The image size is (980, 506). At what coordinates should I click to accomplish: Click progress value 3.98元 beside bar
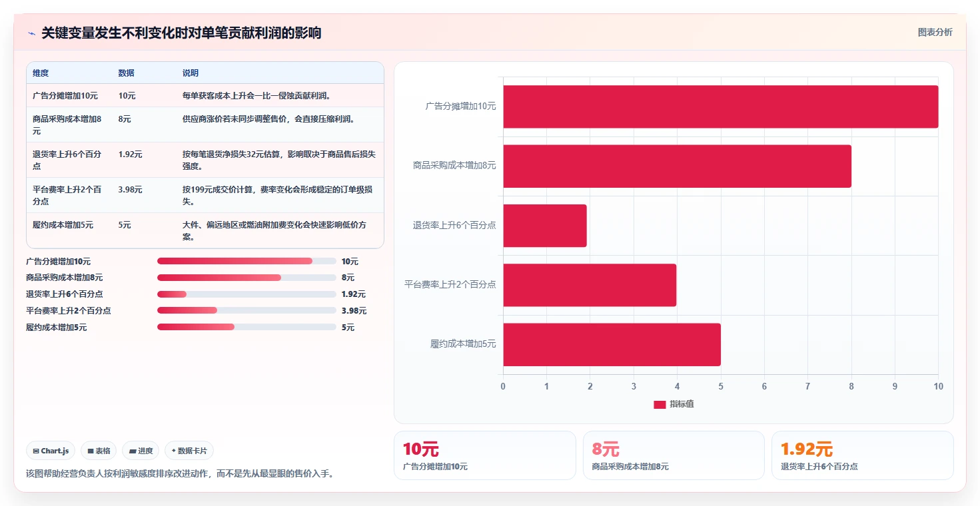pos(354,310)
